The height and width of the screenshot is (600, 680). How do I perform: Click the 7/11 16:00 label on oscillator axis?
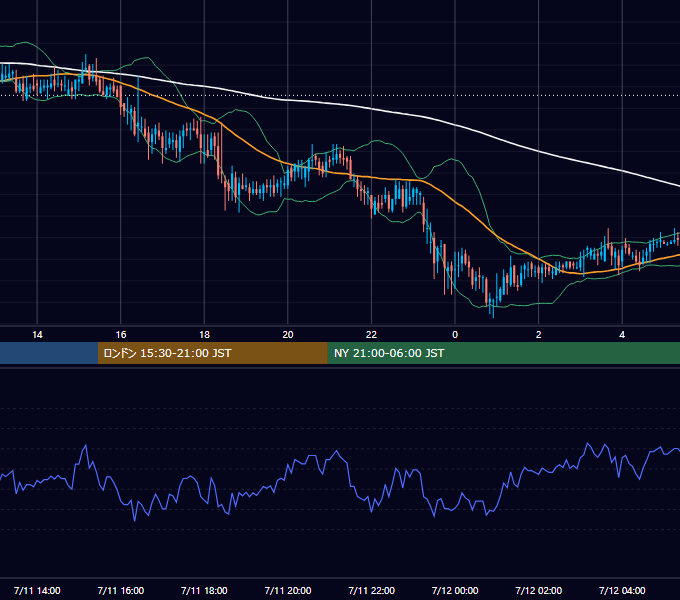121,590
